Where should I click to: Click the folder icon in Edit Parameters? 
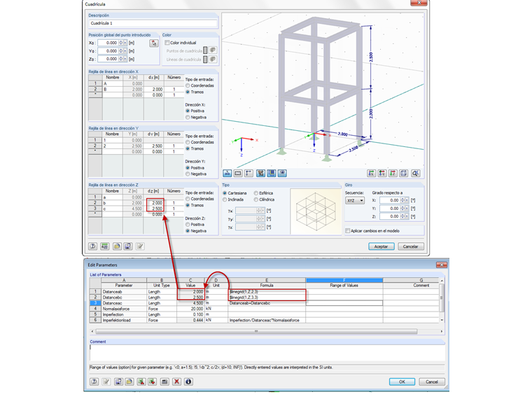pyautogui.click(x=129, y=381)
